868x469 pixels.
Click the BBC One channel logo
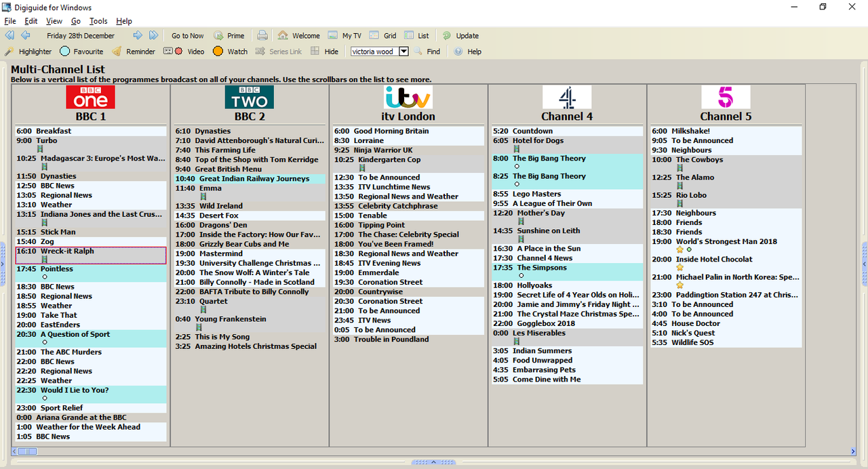point(90,97)
